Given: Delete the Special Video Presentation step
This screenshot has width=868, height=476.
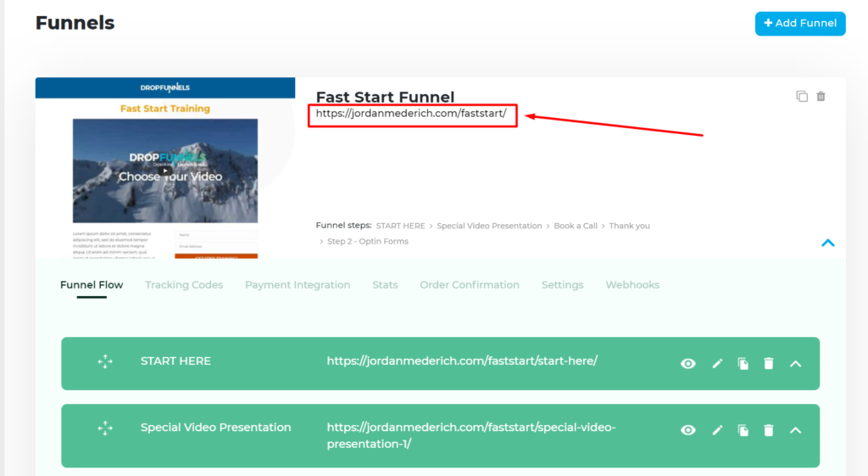Looking at the screenshot, I should [x=768, y=430].
